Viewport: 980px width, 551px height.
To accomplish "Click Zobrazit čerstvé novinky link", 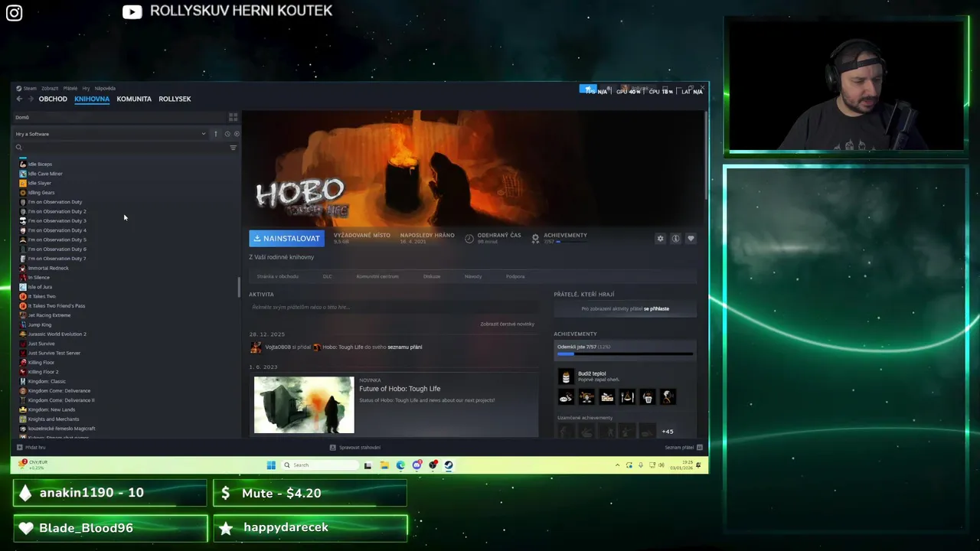I will click(x=507, y=324).
